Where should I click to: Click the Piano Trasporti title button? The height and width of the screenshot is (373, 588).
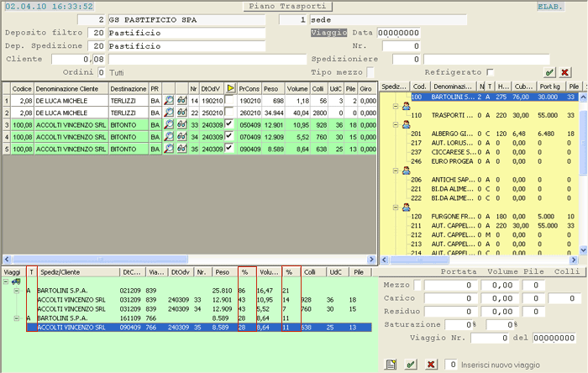(287, 7)
